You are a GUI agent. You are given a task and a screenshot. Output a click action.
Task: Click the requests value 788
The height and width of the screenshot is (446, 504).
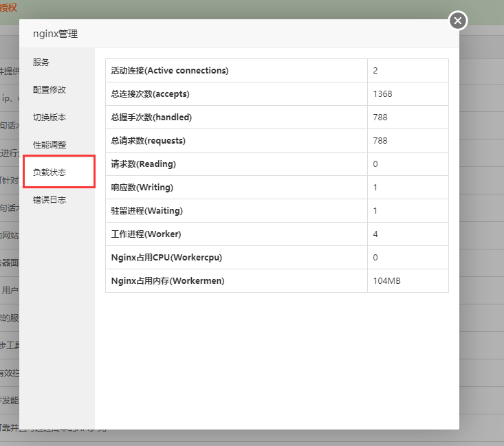point(380,141)
